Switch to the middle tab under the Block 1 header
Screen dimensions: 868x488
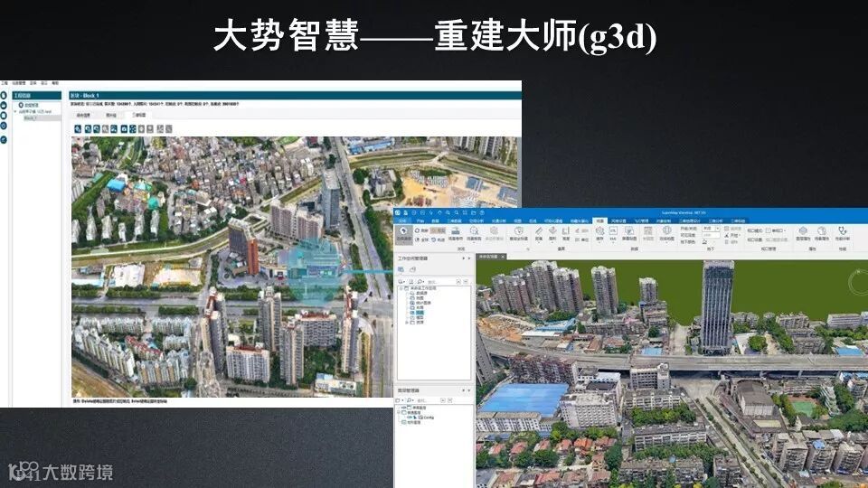pos(111,115)
